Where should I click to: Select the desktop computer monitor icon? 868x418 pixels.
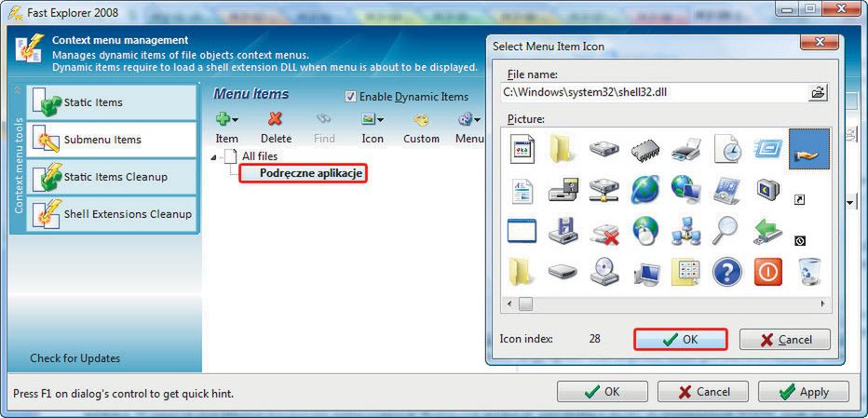tap(645, 273)
